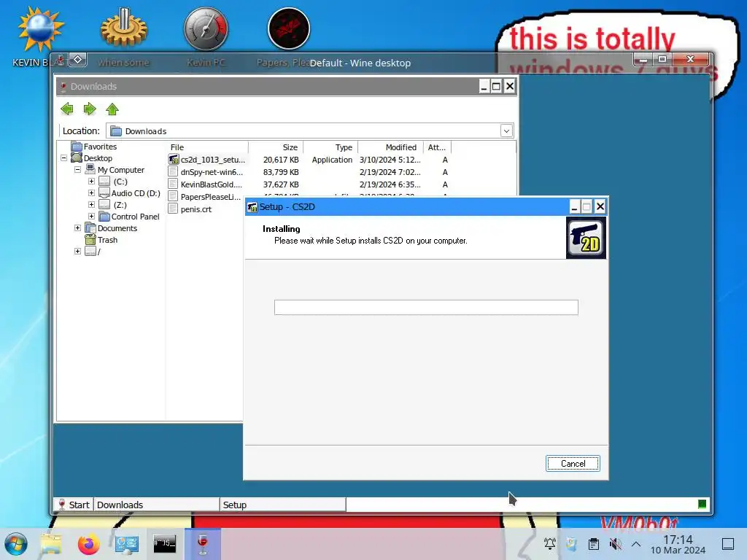Open the Papers, Please desktop icon

pyautogui.click(x=289, y=29)
